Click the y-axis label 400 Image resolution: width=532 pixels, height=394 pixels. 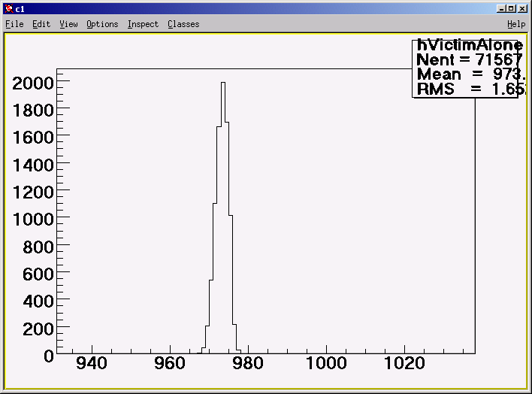[38, 302]
